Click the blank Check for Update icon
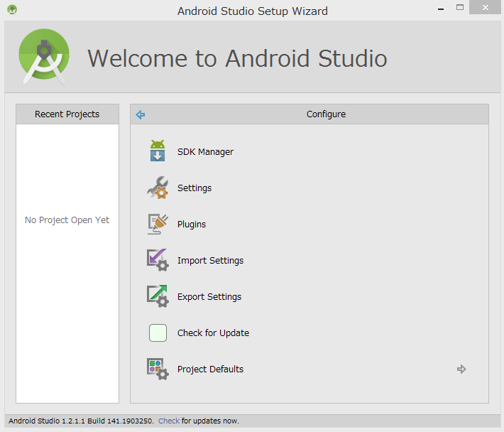This screenshot has width=504, height=432. (158, 333)
